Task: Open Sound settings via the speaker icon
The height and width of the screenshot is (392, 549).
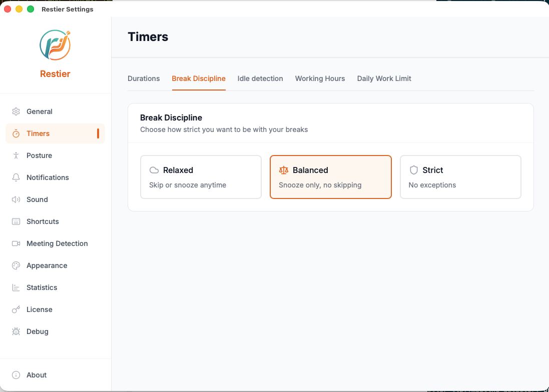Action: [16, 199]
